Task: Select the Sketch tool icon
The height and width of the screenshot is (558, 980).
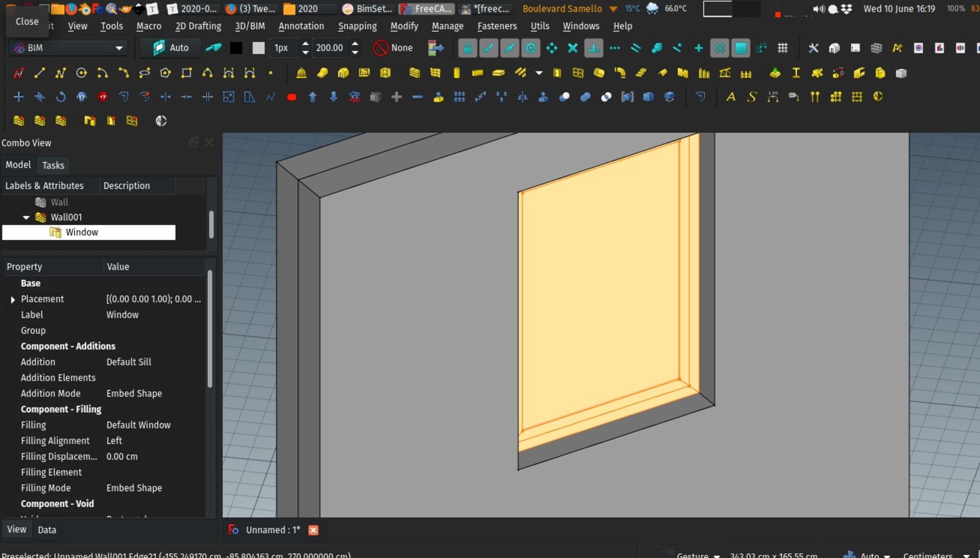Action: pos(18,73)
